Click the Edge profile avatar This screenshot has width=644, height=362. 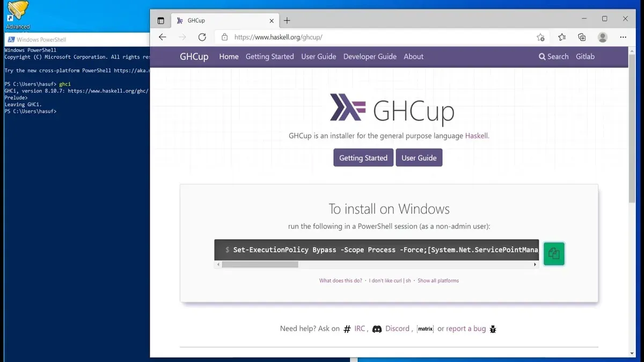point(603,38)
